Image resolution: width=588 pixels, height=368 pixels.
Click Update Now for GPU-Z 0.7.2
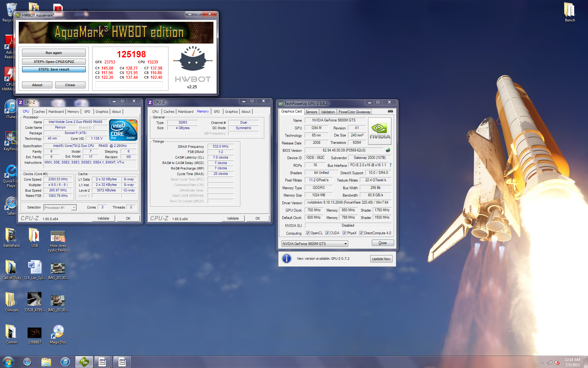(381, 259)
